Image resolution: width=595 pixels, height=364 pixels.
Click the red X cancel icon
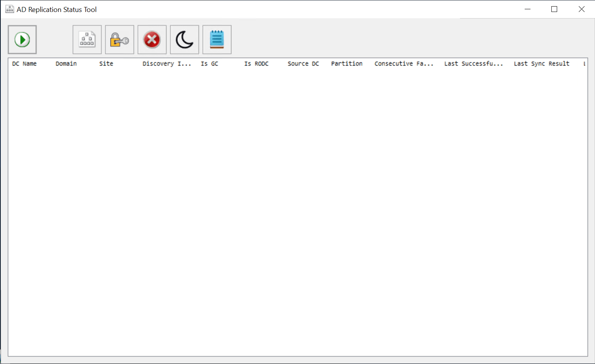click(x=152, y=39)
